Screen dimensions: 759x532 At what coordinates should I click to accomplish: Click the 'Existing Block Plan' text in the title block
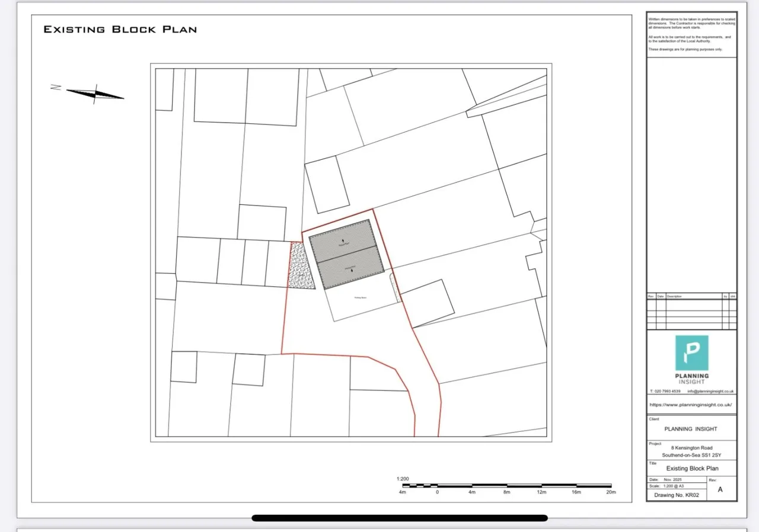tap(691, 468)
